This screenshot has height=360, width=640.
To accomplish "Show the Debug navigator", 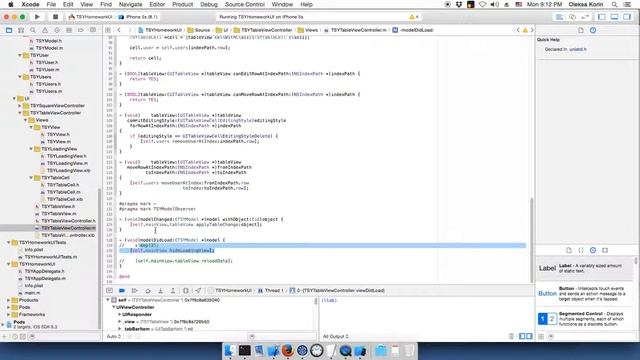I will [69, 30].
